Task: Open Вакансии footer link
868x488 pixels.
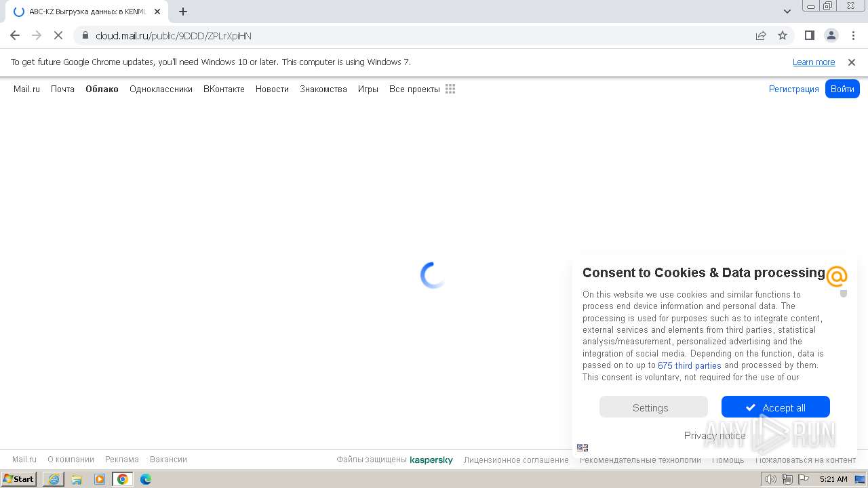Action: (168, 460)
